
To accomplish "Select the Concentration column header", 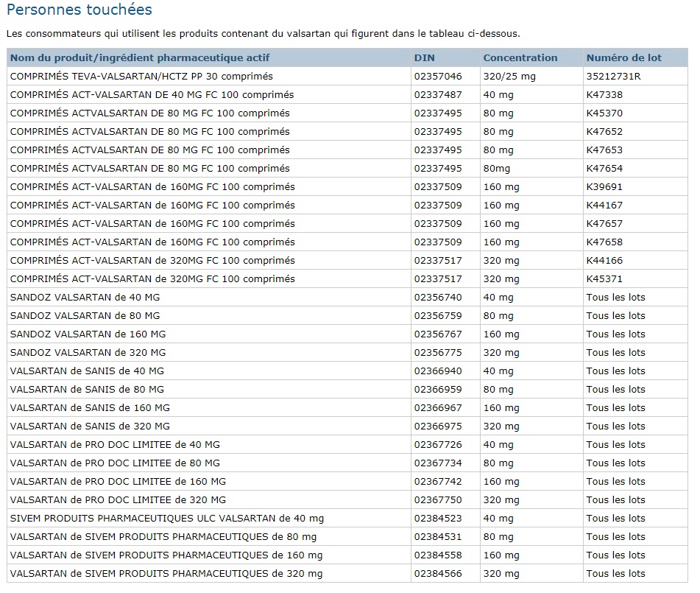I will (x=520, y=57).
